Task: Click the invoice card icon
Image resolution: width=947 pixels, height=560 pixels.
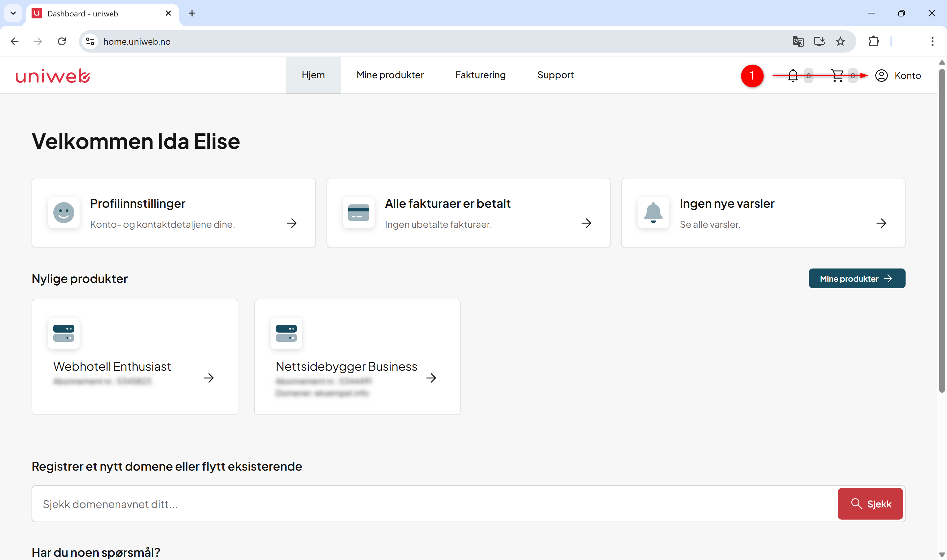Action: 358,212
